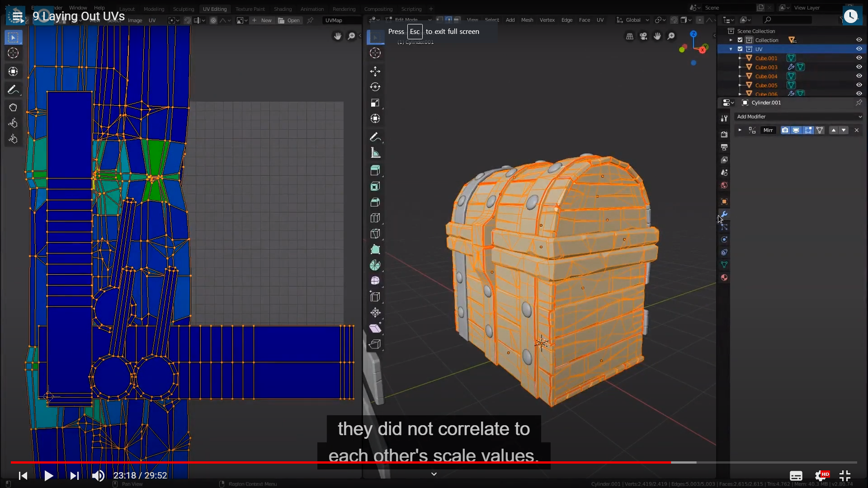Collapse the UV collection tree
This screenshot has width=868, height=488.
tap(731, 49)
